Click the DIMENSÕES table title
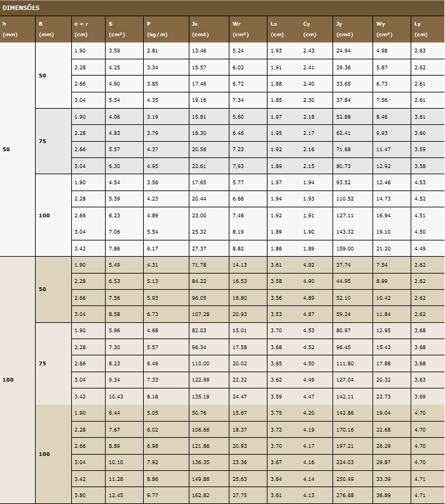Screen dimensions: 445x504 click(21, 7)
